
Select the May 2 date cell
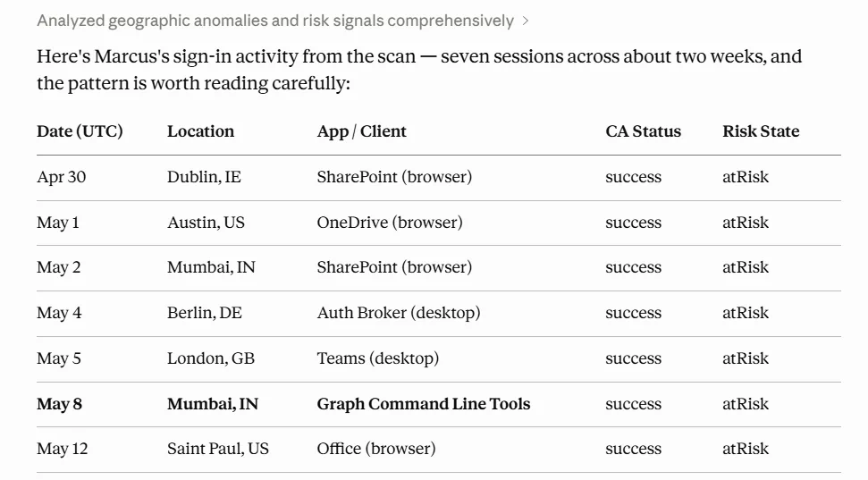click(x=59, y=267)
